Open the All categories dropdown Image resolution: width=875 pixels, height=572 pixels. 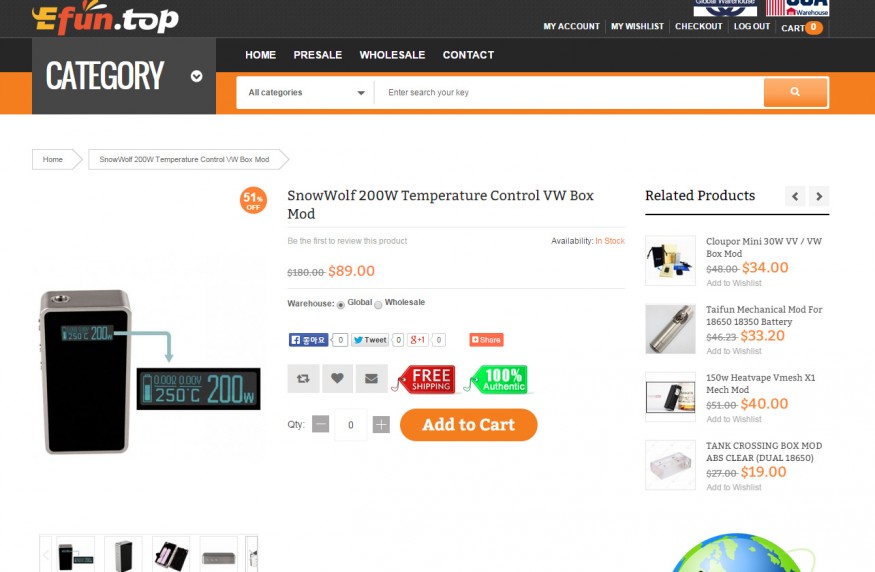click(306, 93)
